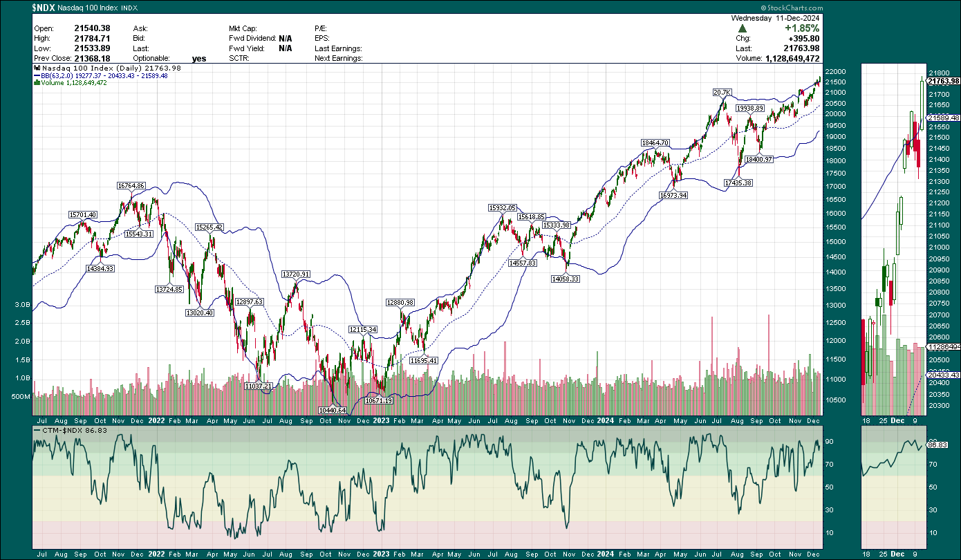Click the 13724.85 price label
Viewport: 961px width, 560px height.
pos(169,289)
